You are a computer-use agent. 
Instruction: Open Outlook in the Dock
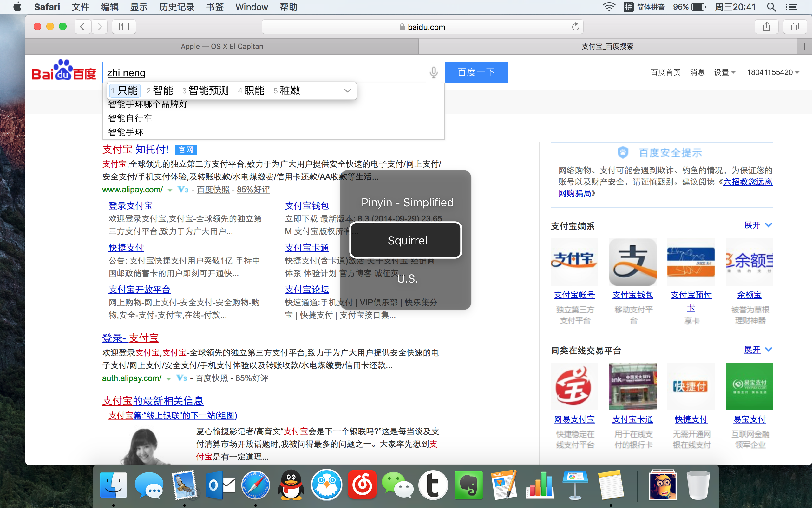click(x=220, y=485)
